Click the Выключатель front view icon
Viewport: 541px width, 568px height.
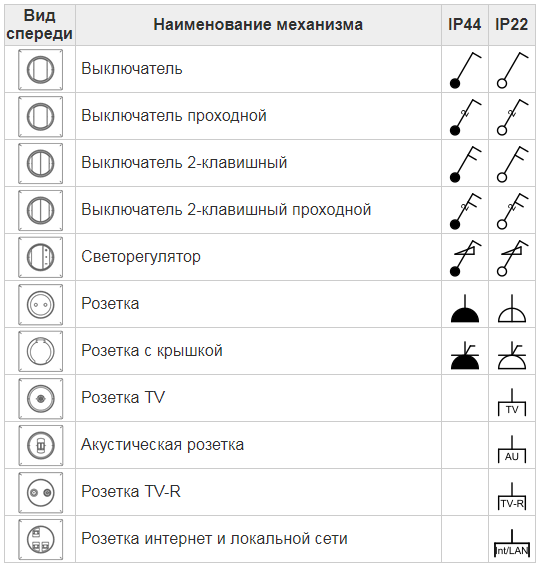[40, 70]
